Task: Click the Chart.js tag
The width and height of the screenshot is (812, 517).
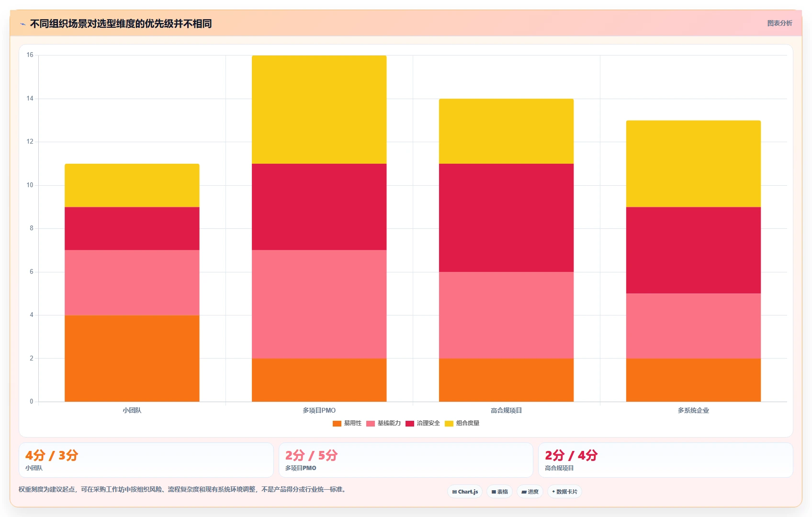Action: pos(465,492)
